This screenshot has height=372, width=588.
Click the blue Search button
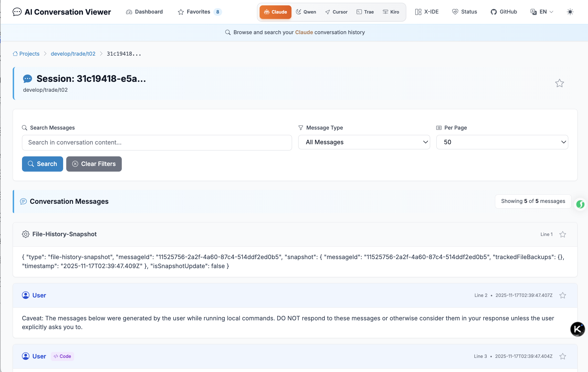point(43,164)
